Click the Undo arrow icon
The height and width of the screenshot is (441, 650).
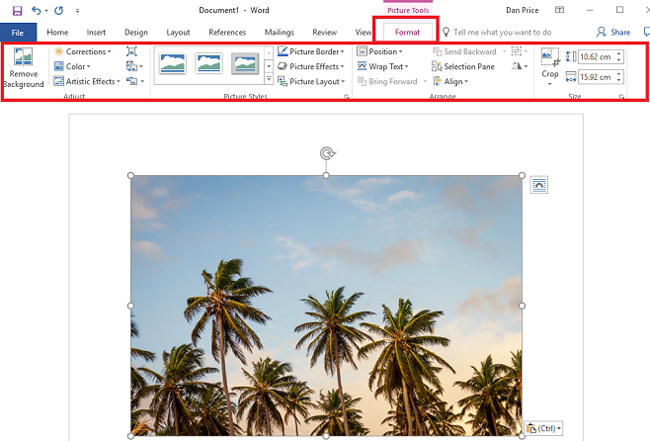(36, 10)
